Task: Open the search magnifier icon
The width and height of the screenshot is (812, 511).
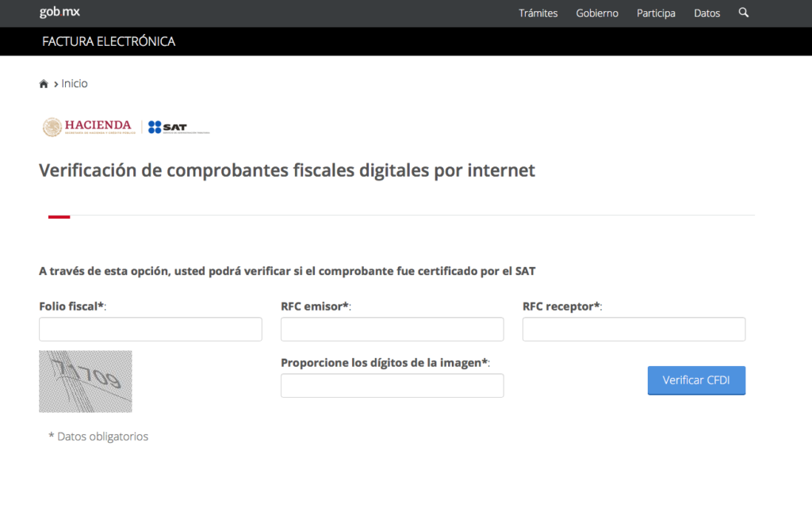Action: [x=743, y=13]
